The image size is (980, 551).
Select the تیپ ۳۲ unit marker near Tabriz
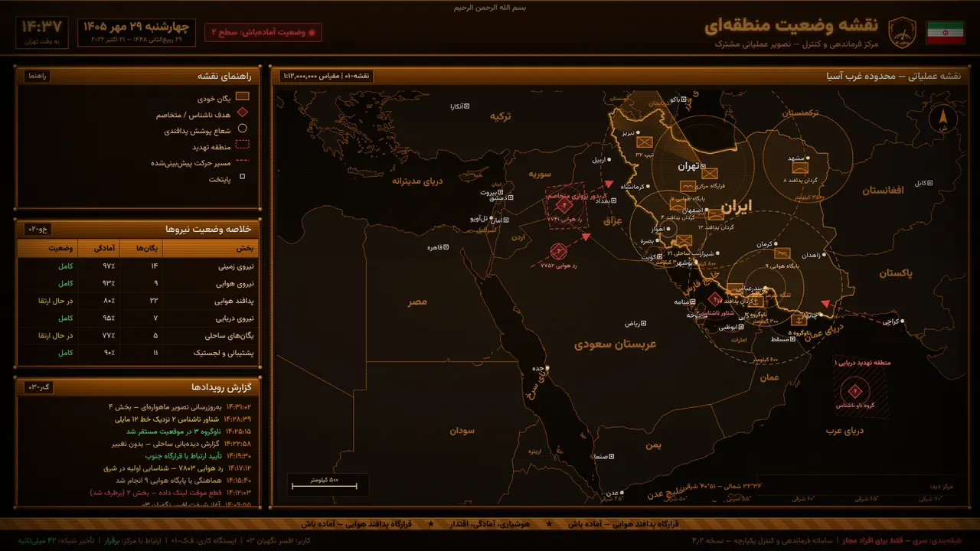click(644, 142)
